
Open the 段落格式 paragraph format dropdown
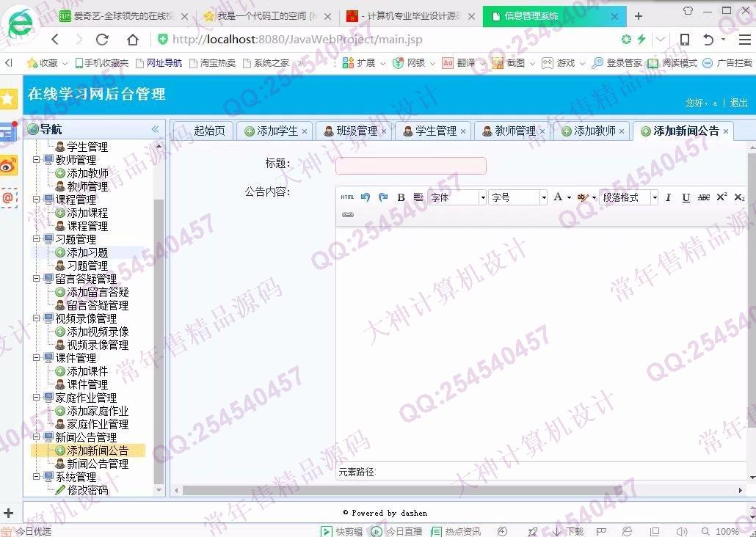coord(629,197)
